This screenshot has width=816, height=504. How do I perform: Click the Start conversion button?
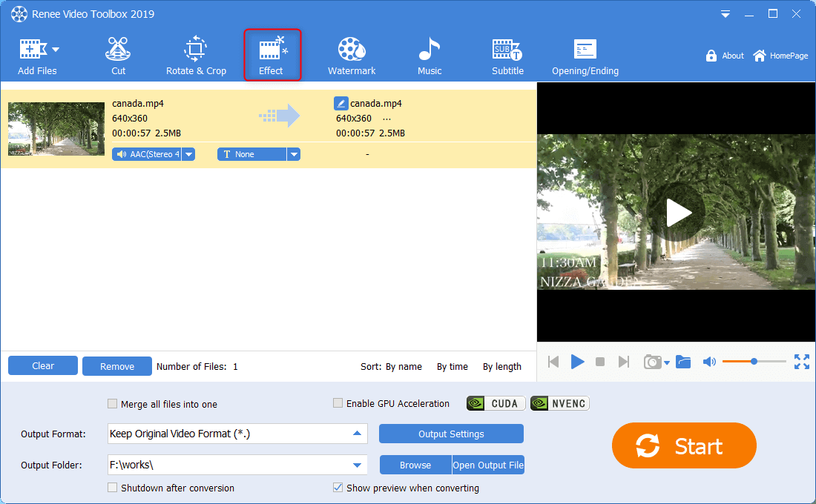(683, 445)
